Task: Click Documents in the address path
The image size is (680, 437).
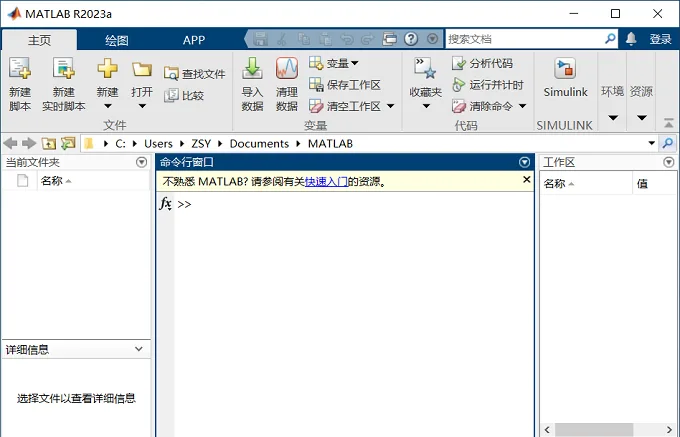Action: pyautogui.click(x=259, y=143)
